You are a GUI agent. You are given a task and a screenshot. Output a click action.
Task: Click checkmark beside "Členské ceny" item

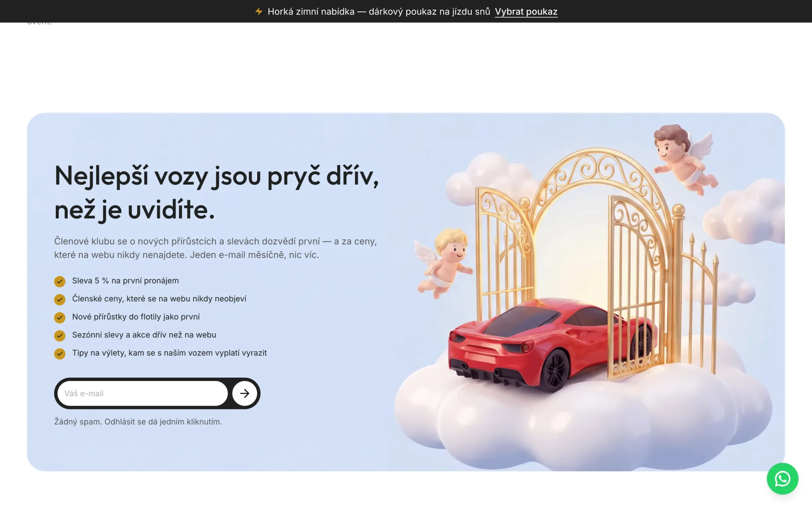60,299
